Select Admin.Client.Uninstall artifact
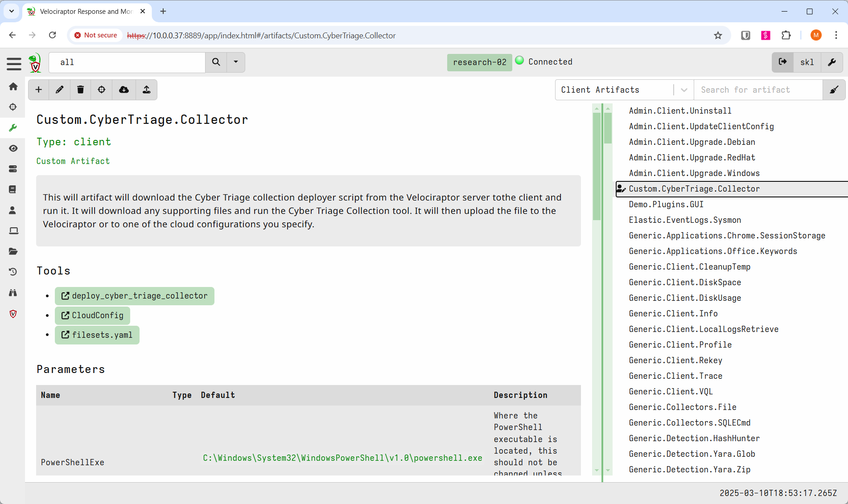Screen dimensions: 848x504 pyautogui.click(x=680, y=111)
